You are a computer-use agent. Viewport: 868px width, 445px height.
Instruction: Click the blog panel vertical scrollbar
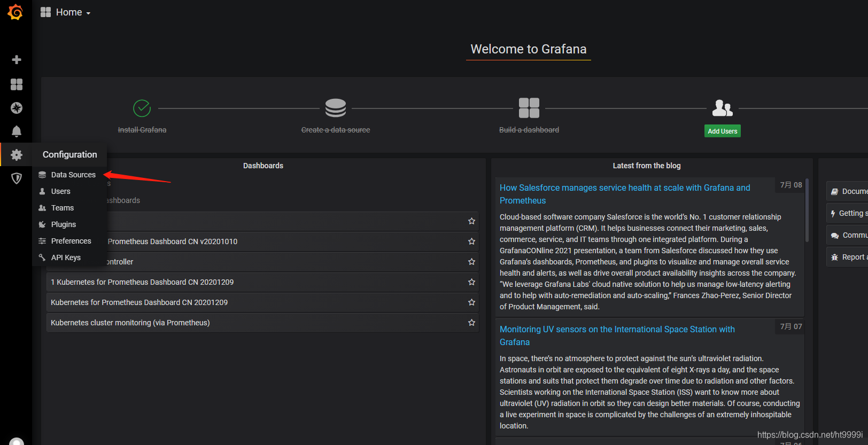click(x=807, y=211)
